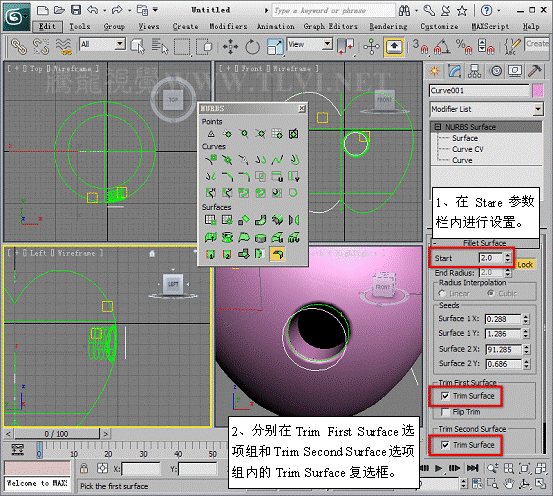553x496 pixels.
Task: Select the Select and Rotate tool
Action: tap(252, 47)
